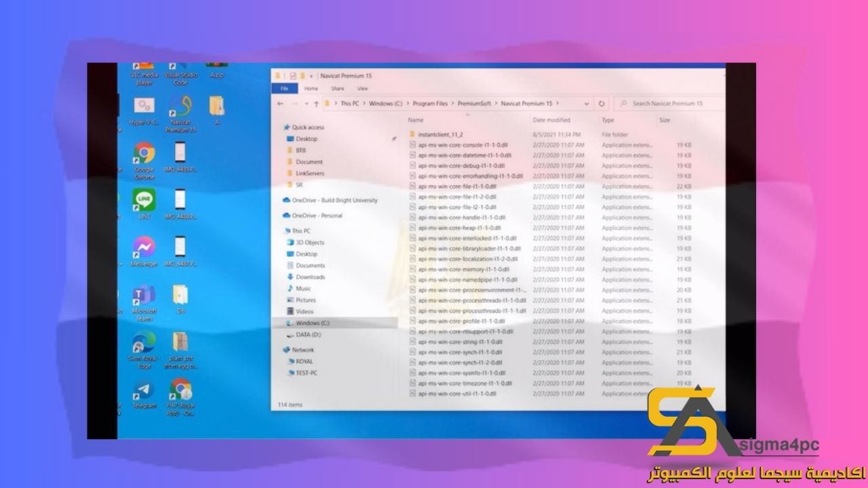Open the recent locations dropdown near the nav arrows
This screenshot has width=868, height=488.
[x=306, y=104]
